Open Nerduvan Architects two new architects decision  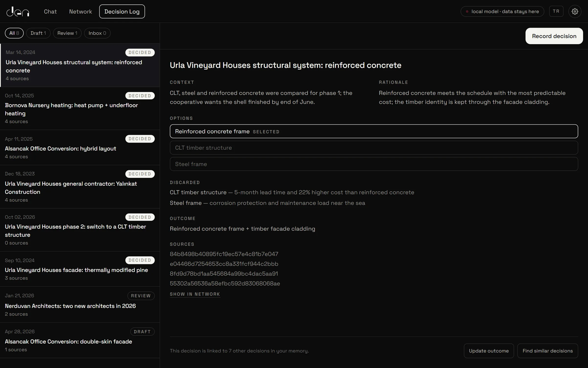pos(80,304)
